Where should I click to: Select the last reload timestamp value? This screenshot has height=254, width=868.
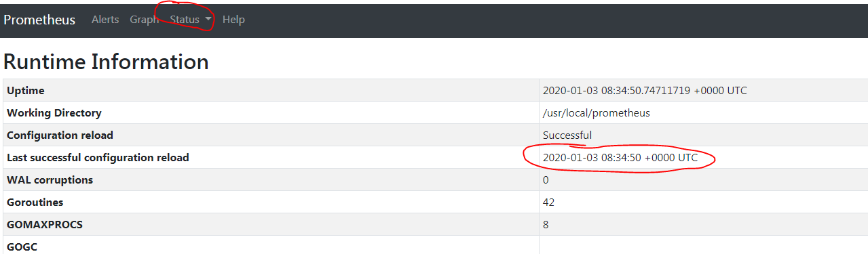point(620,158)
